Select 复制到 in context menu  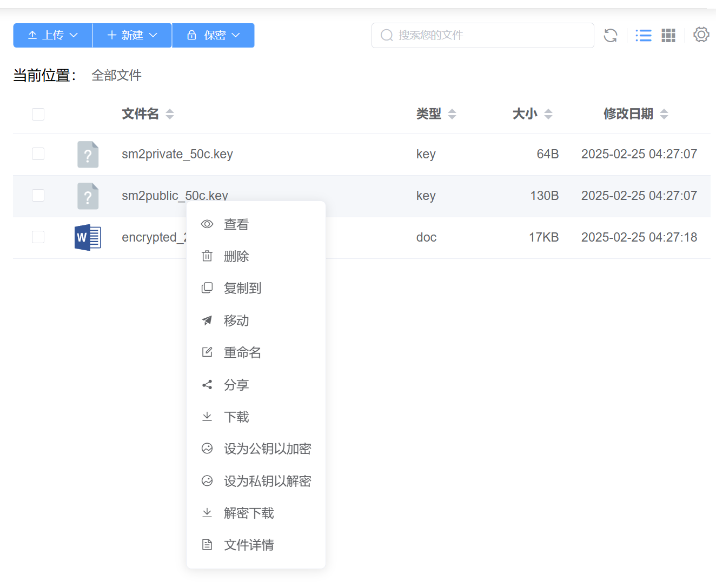click(256, 288)
